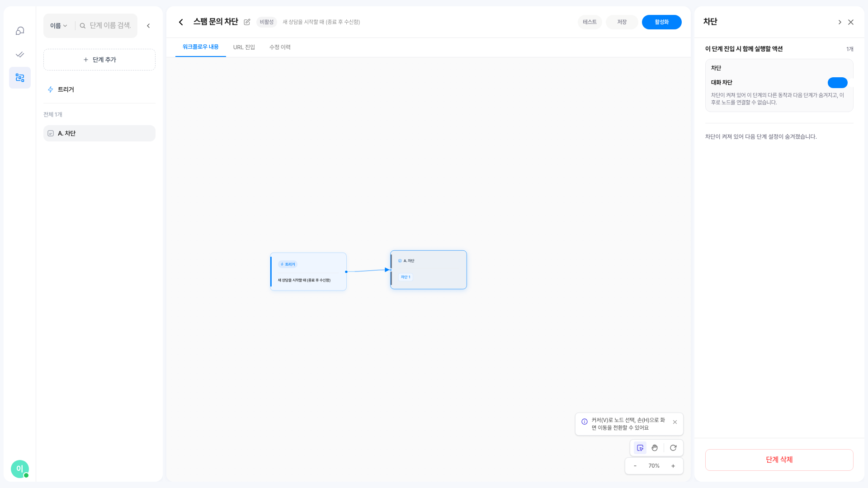Edit workflow name with pencil icon
The image size is (868, 488).
(247, 22)
